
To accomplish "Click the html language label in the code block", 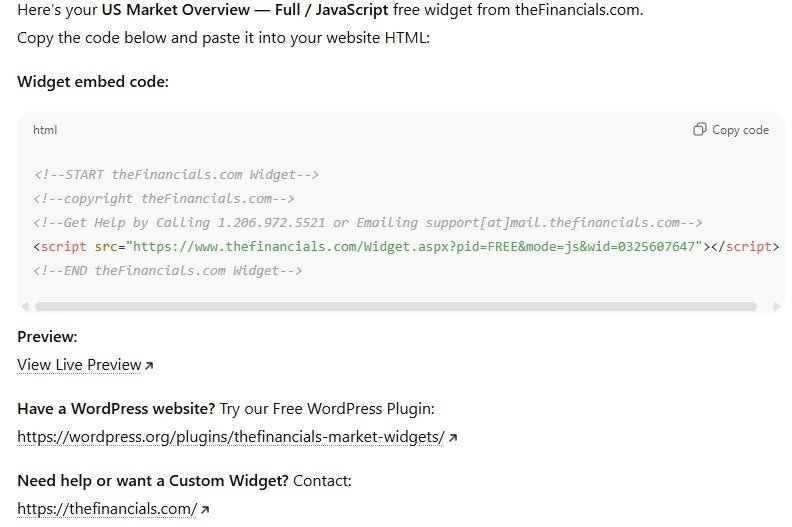I will [45, 130].
